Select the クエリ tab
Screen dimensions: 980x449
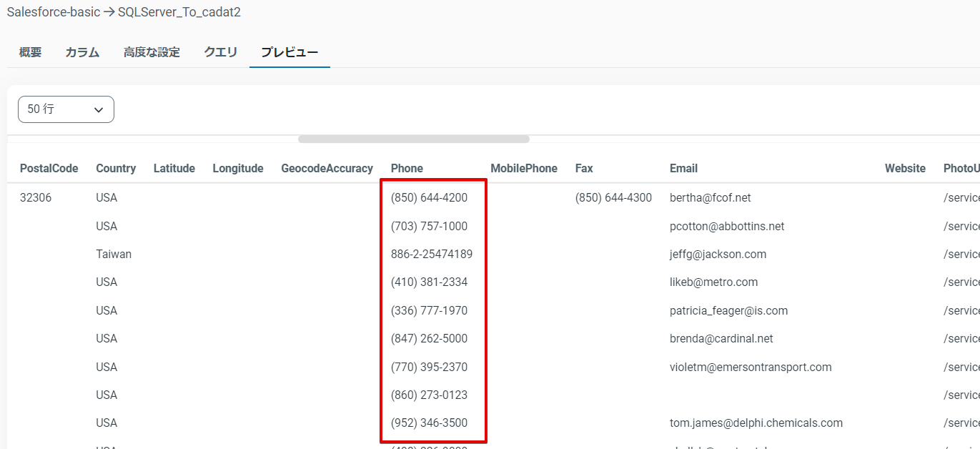[x=220, y=52]
